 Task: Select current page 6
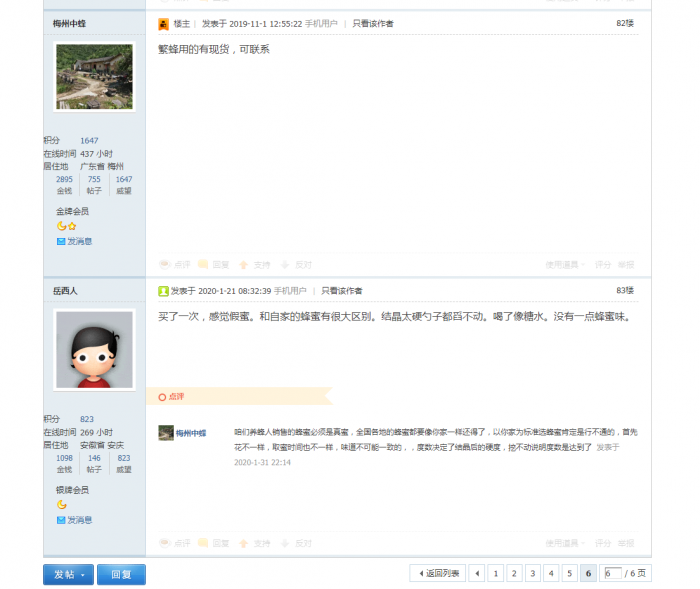(588, 573)
